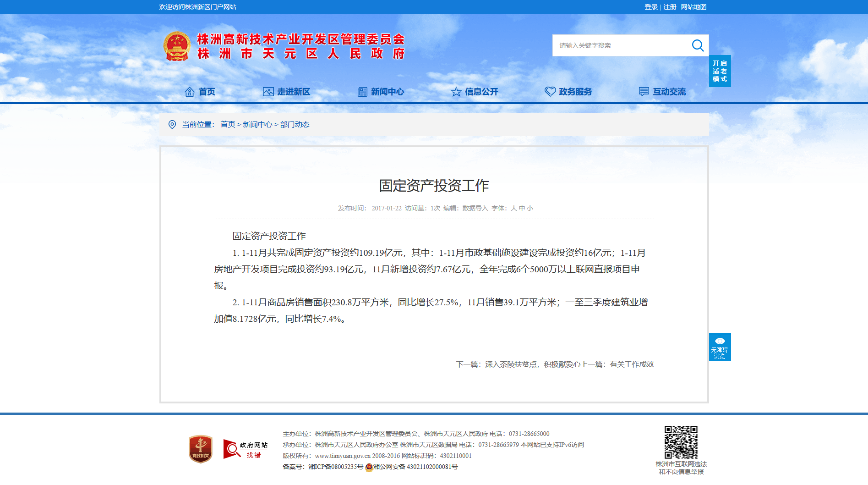Set font size to 大
Image resolution: width=868 pixels, height=485 pixels.
point(513,208)
